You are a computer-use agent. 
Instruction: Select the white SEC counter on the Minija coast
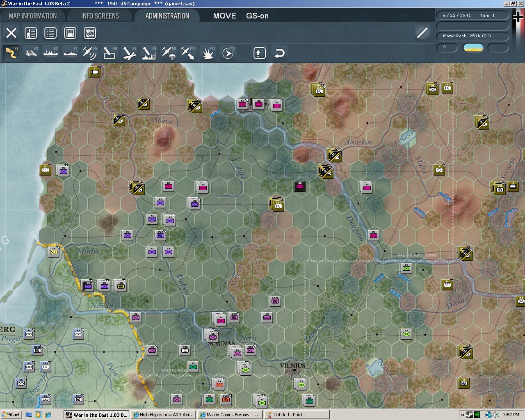(54, 251)
